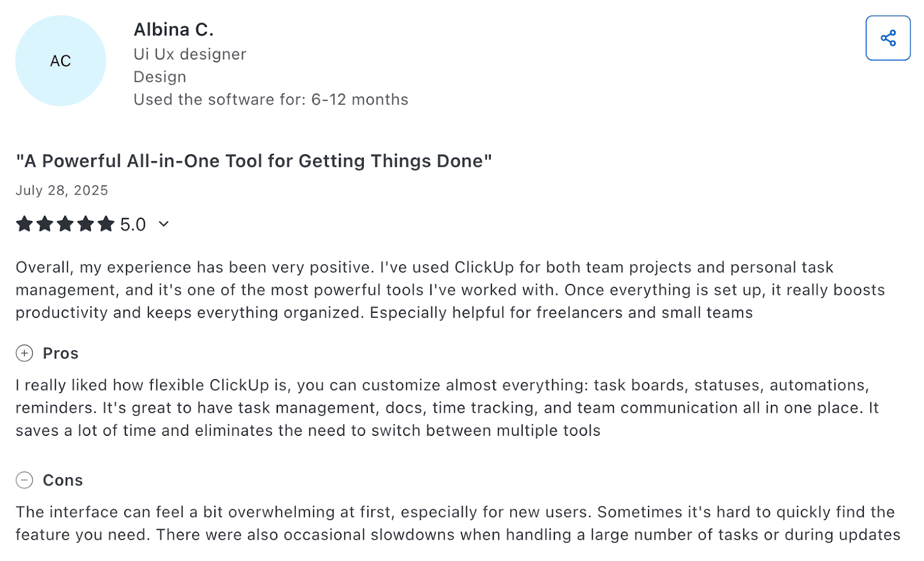
Task: Click the software usage duration text
Action: point(271,100)
